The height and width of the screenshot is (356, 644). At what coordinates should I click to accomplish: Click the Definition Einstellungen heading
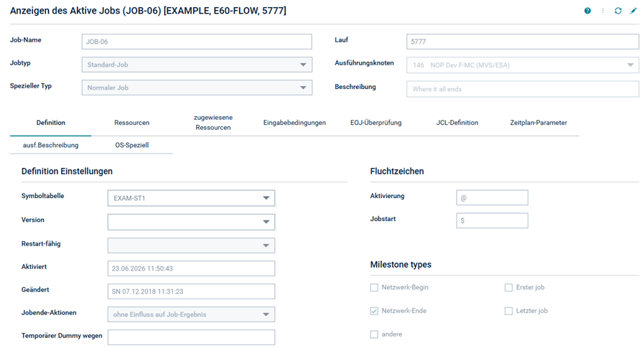(x=67, y=172)
